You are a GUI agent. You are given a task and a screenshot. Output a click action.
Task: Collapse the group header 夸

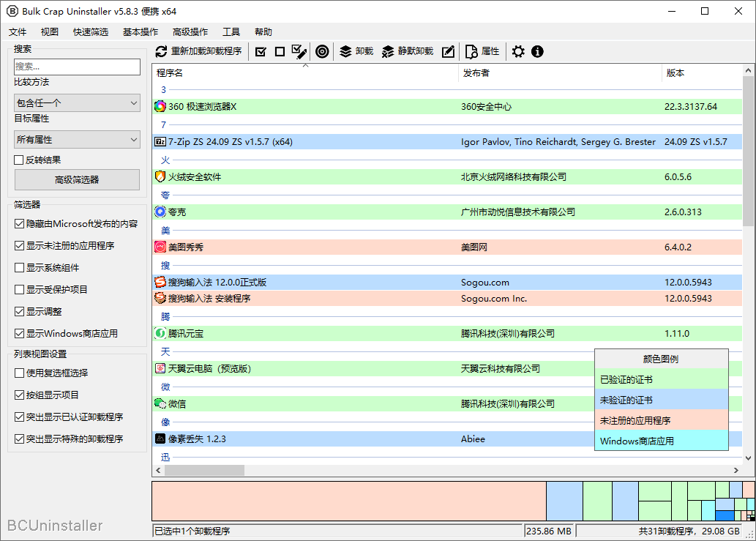pyautogui.click(x=165, y=195)
